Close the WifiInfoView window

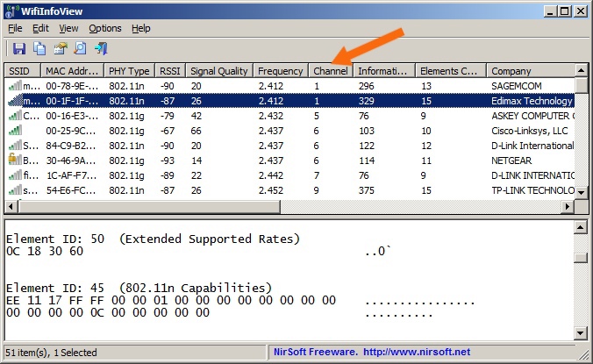(581, 11)
